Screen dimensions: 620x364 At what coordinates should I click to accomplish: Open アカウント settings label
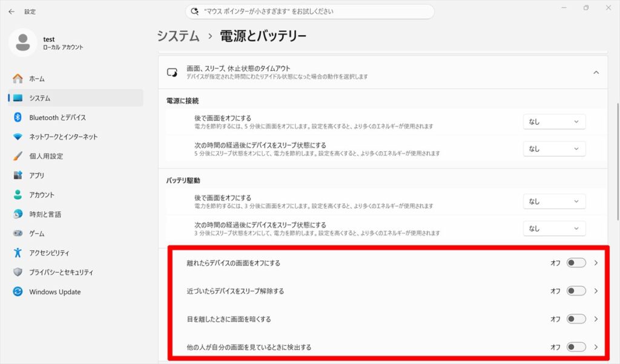click(42, 195)
